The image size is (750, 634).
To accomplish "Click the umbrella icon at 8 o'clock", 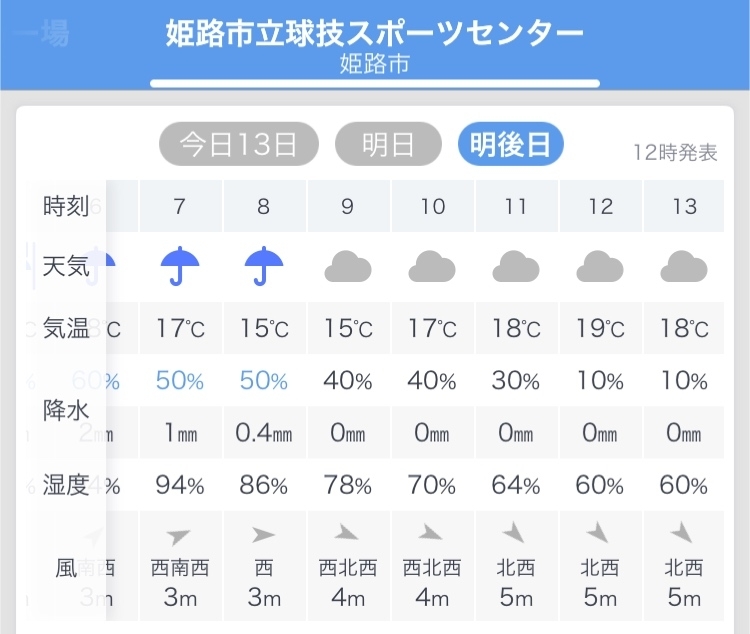I will (264, 266).
